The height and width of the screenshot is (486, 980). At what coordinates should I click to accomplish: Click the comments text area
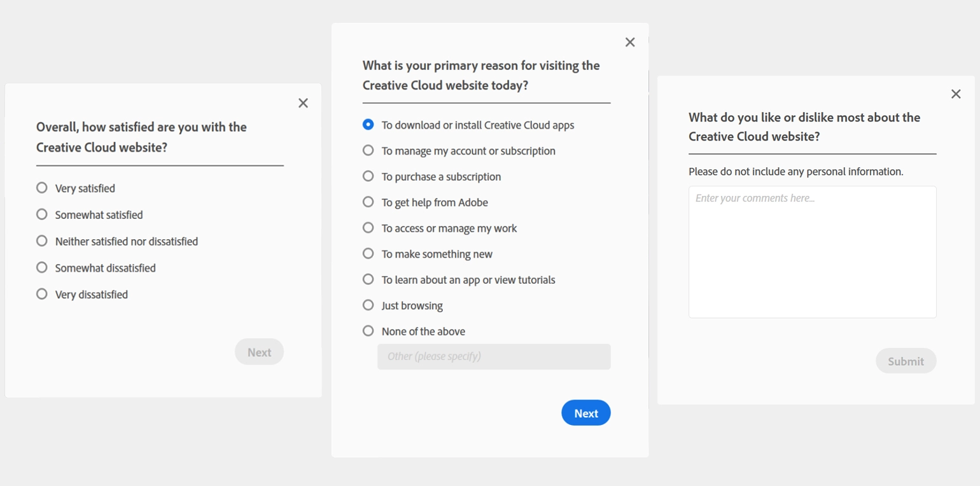pyautogui.click(x=811, y=251)
